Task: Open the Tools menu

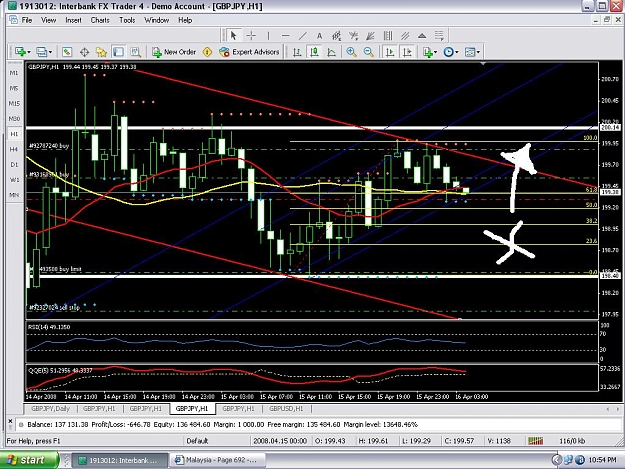Action: (127, 20)
